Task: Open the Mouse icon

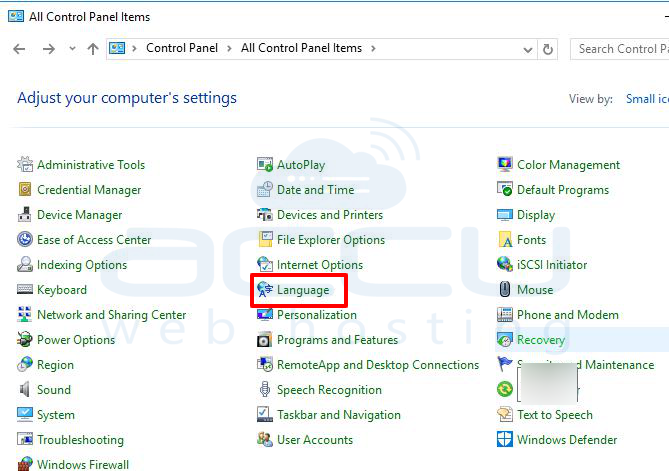Action: [x=505, y=289]
